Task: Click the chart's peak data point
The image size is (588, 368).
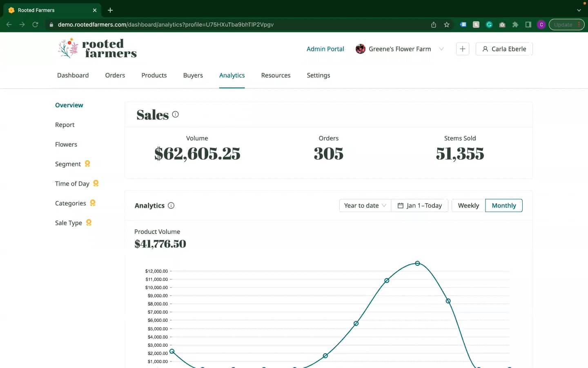Action: (x=417, y=263)
